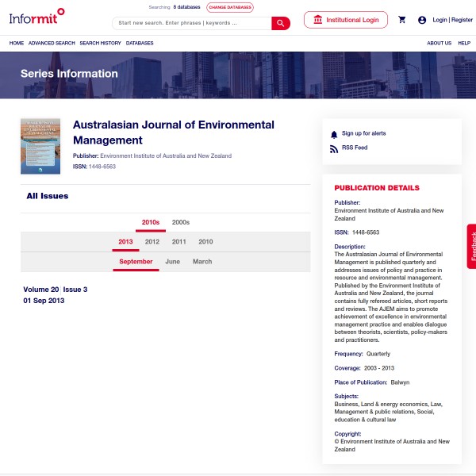Open Volume 20 Issue 3 link
Image resolution: width=476 pixels, height=476 pixels.
[56, 290]
